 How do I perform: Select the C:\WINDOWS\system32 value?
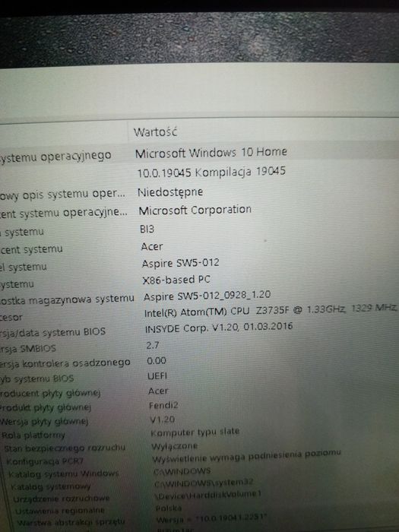coord(204,483)
